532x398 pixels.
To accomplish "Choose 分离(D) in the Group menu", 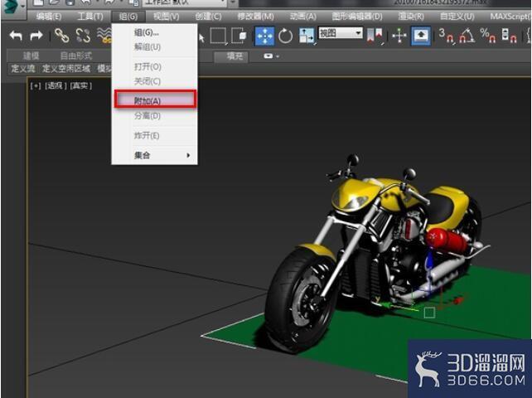I will coord(154,116).
